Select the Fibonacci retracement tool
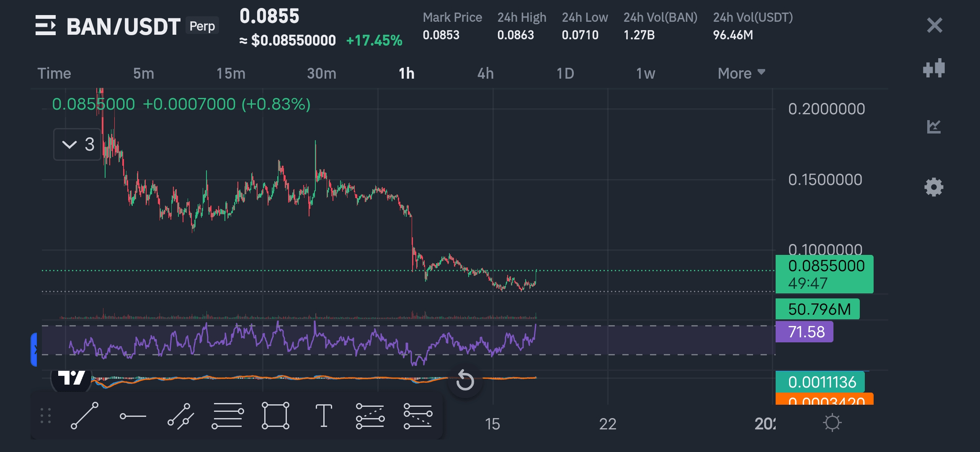The height and width of the screenshot is (452, 980). pyautogui.click(x=227, y=416)
